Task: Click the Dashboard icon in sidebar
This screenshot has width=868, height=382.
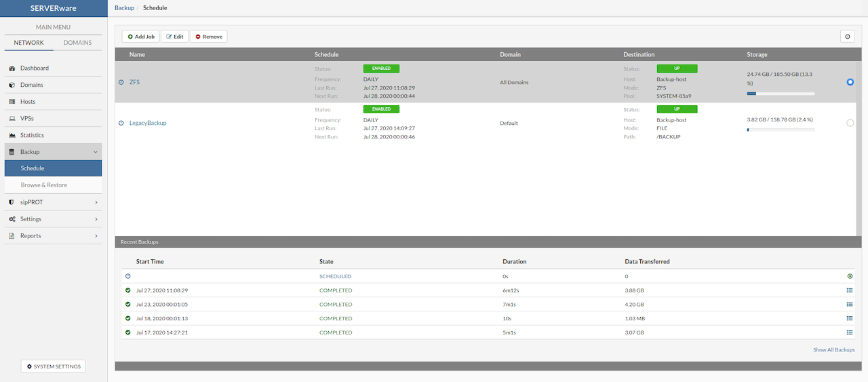Action: (x=12, y=69)
